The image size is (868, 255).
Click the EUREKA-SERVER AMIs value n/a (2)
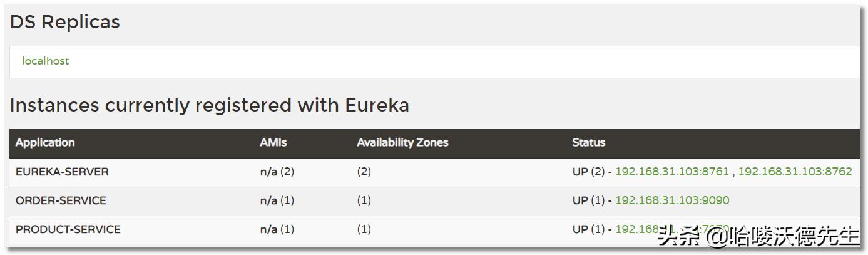[x=277, y=172]
